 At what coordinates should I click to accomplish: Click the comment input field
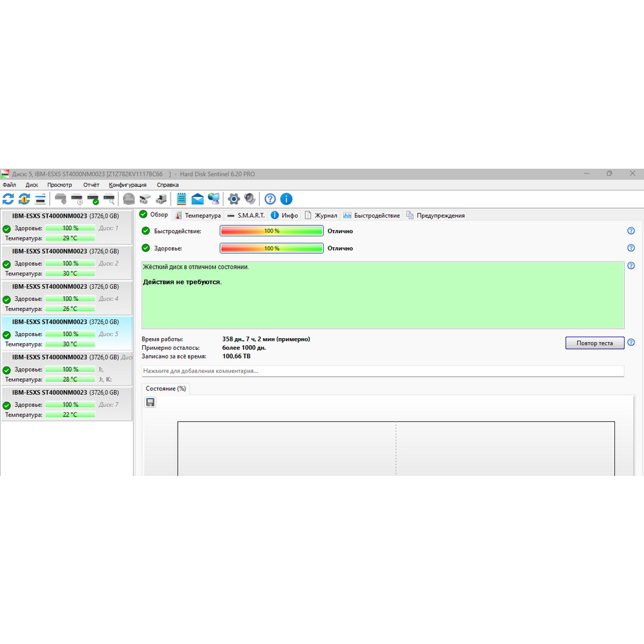click(x=383, y=371)
